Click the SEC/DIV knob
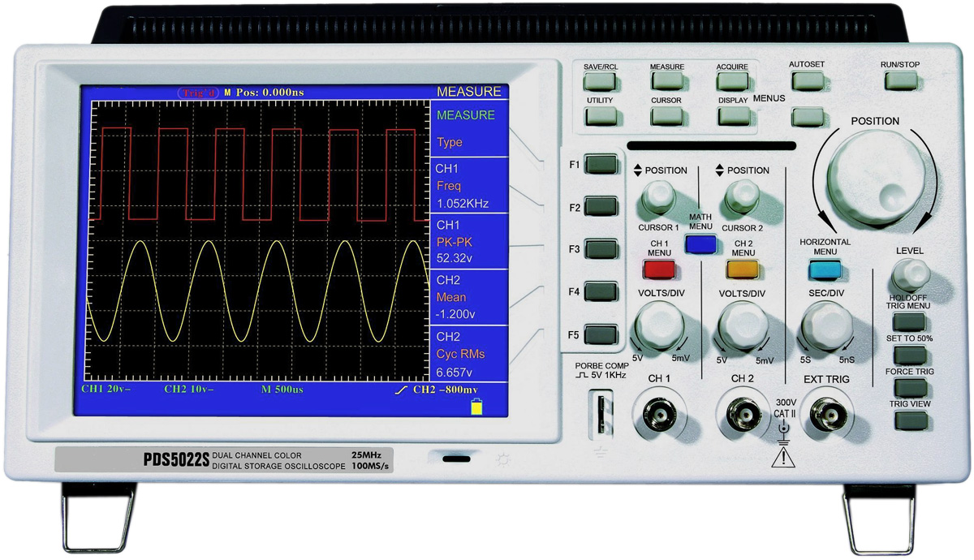The image size is (974, 560). (824, 325)
